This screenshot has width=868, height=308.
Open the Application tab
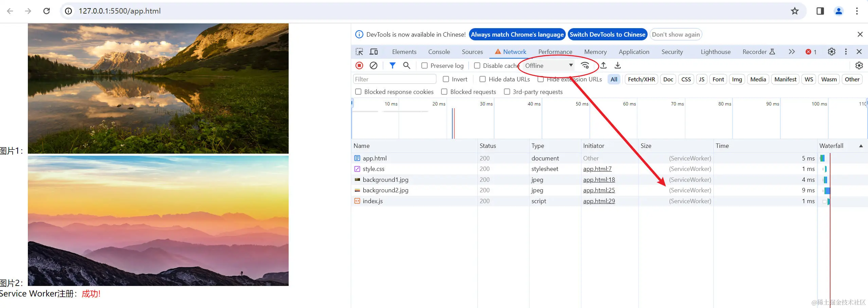point(634,52)
